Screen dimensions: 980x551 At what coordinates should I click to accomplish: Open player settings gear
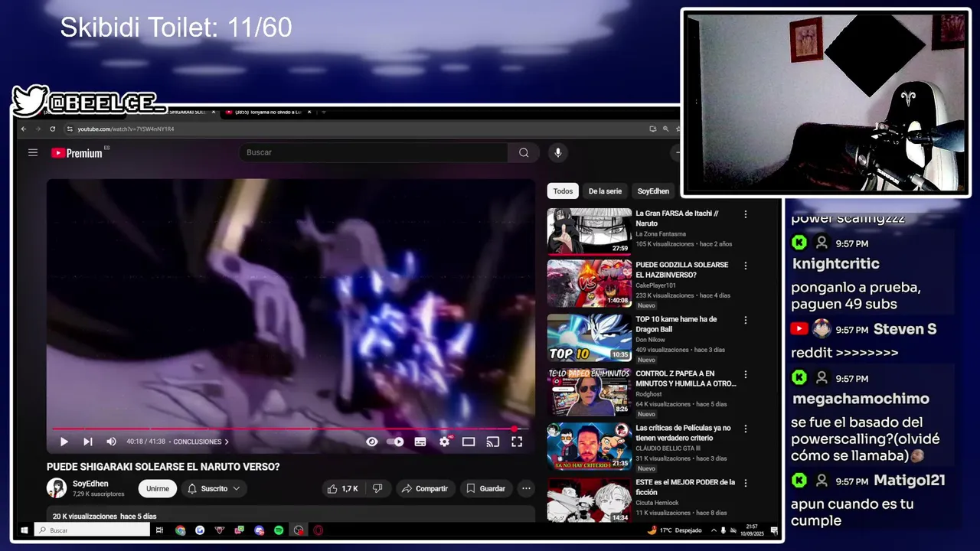pos(444,442)
